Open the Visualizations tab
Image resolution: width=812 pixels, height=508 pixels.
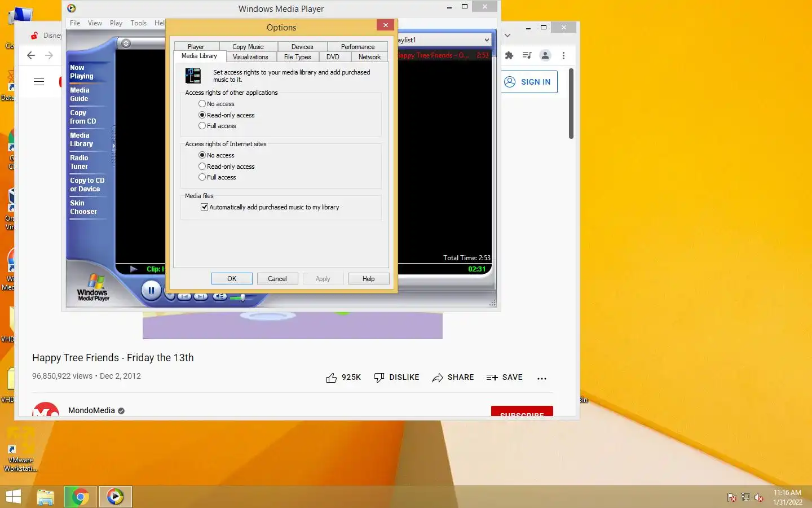pos(250,57)
